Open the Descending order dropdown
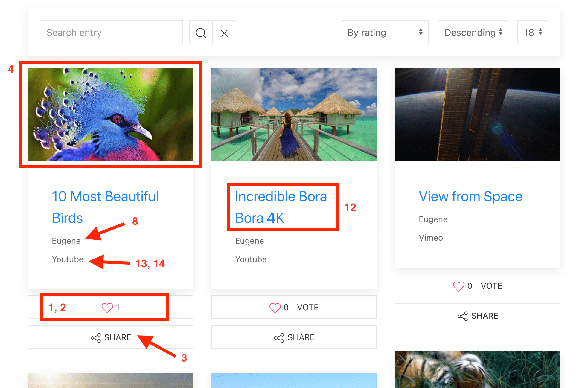This screenshot has width=588, height=388. [473, 33]
